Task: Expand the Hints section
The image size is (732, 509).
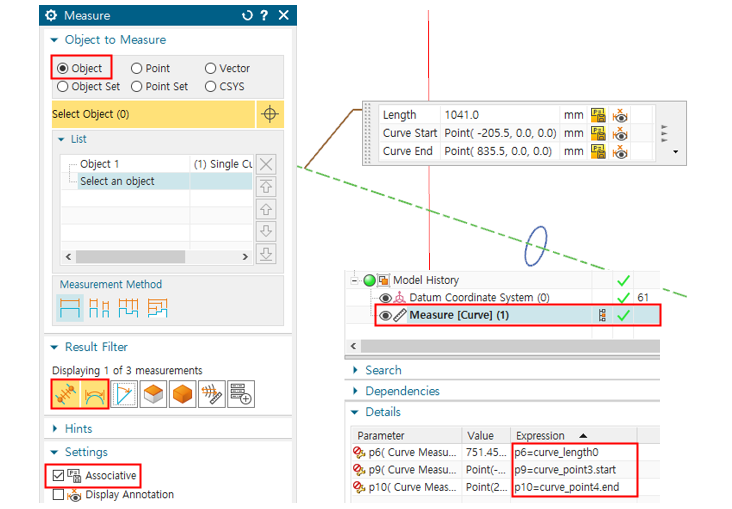Action: pos(55,428)
